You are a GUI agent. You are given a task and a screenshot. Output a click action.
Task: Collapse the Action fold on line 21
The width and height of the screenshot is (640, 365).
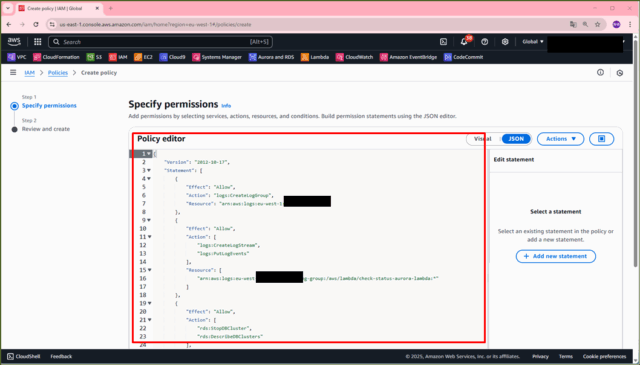point(149,320)
